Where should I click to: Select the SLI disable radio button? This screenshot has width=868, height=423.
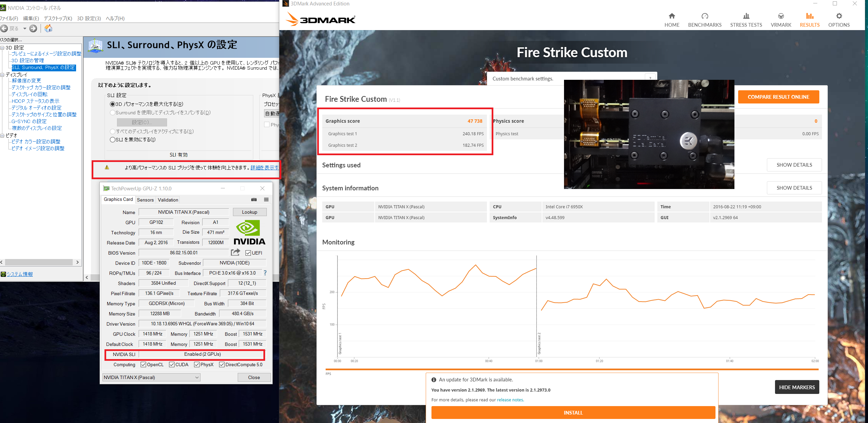tap(113, 140)
